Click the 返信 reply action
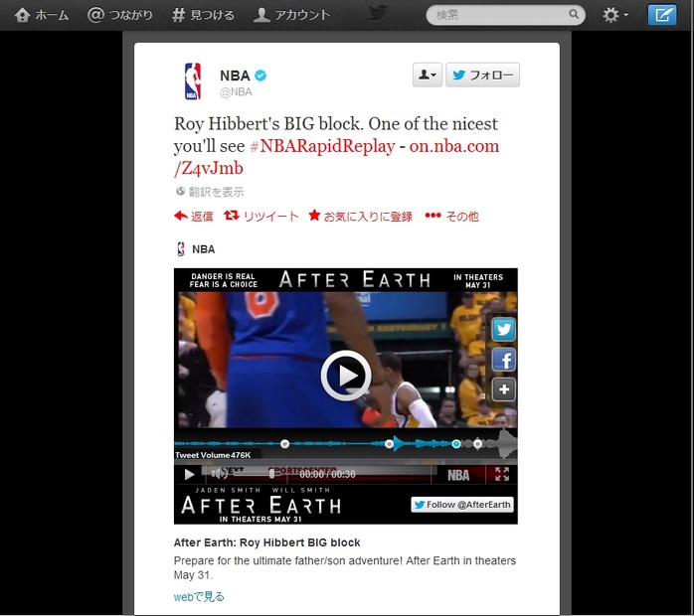The height and width of the screenshot is (616, 694). [x=194, y=217]
